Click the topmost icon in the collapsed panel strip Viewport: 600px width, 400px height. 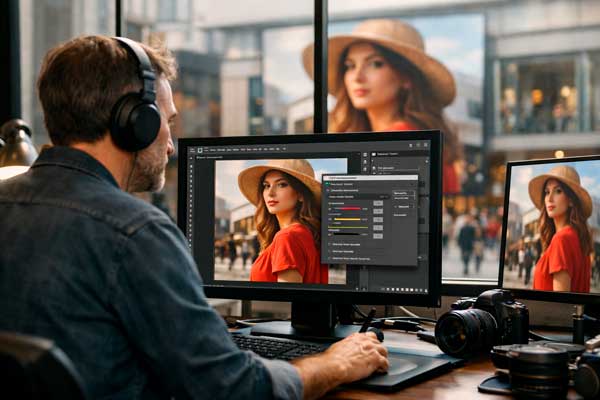365,155
